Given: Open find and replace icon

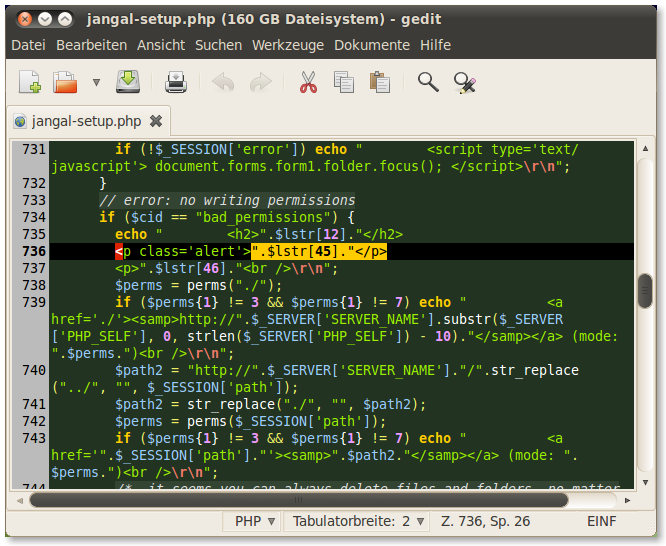Looking at the screenshot, I should click(464, 82).
